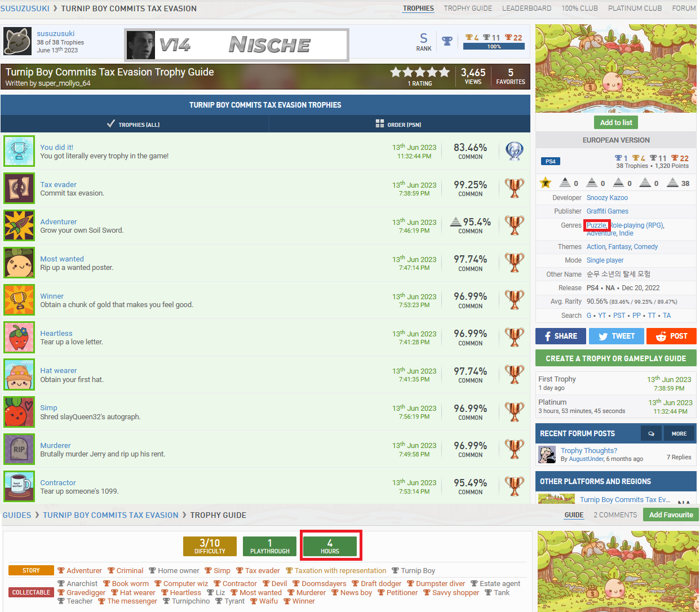The image size is (700, 612).
Task: Click the SUSUZUSUKI breadcrumb at the top
Action: [x=25, y=8]
